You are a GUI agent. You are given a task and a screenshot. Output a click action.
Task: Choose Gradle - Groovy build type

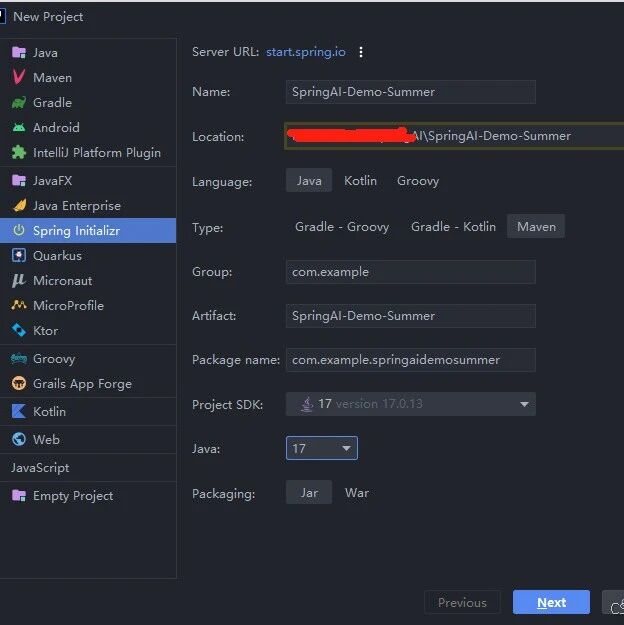tap(342, 227)
